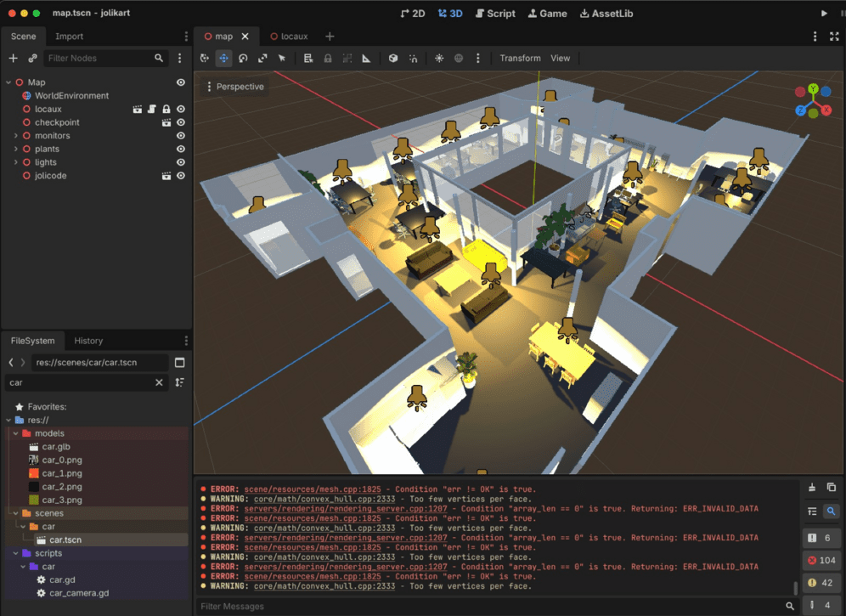This screenshot has height=616, width=846.
Task: Add a new node with plus icon
Action: click(14, 59)
